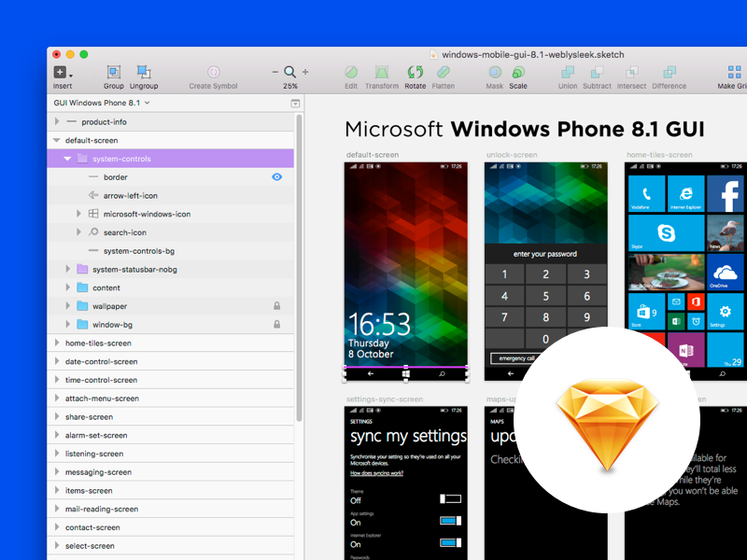The height and width of the screenshot is (560, 747).
Task: Expand the time-control-screen artboard
Action: coord(57,380)
